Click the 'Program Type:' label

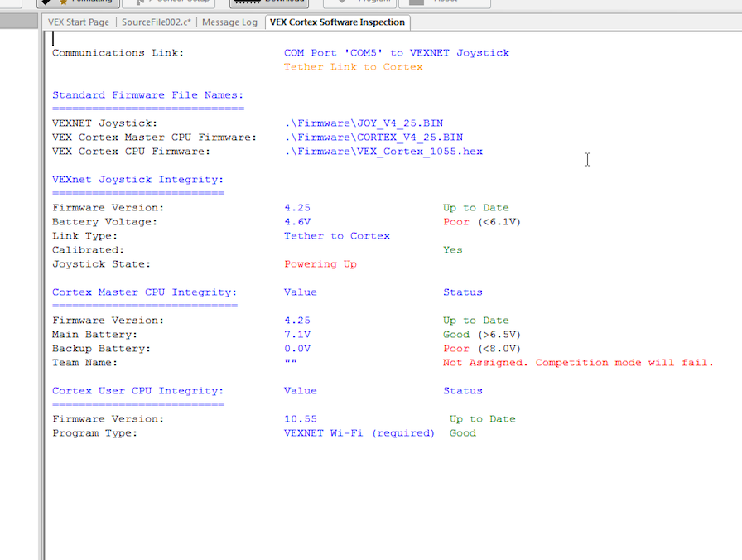click(x=94, y=433)
